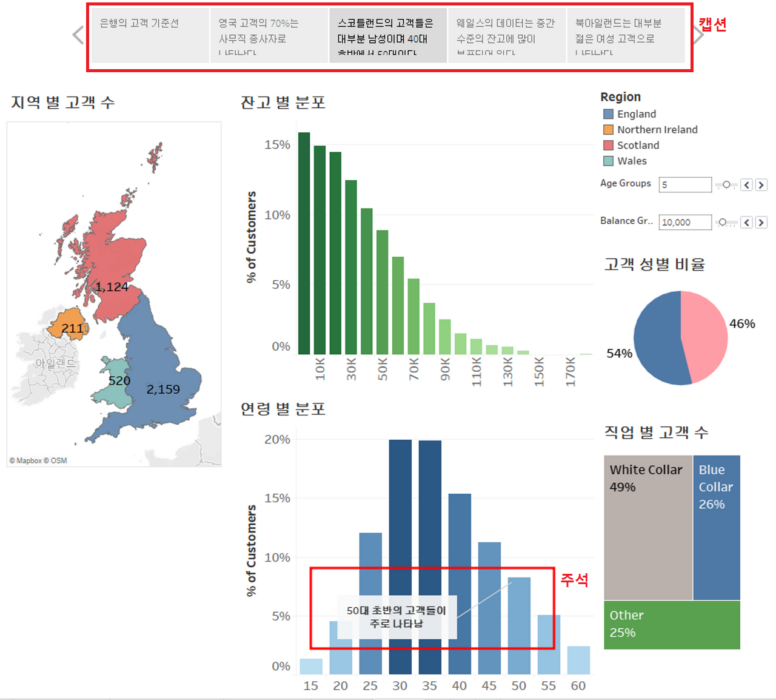
Task: Click the Age Groups value field
Action: tap(685, 185)
